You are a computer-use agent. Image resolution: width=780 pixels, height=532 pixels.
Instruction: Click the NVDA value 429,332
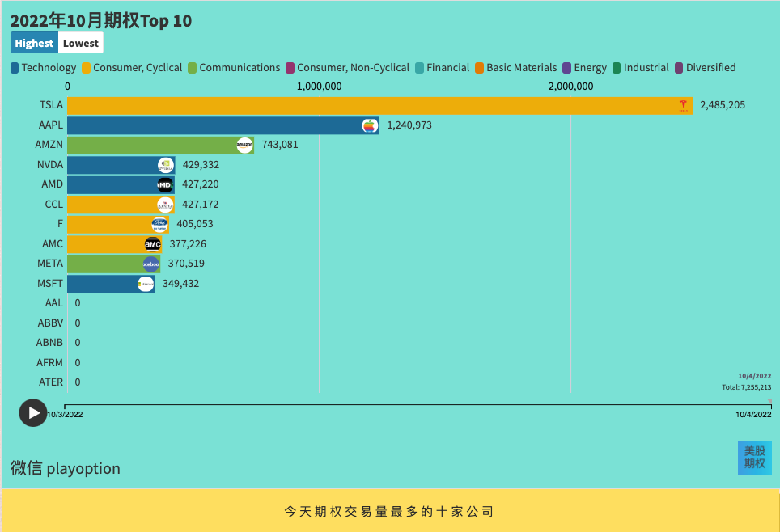pos(201,165)
